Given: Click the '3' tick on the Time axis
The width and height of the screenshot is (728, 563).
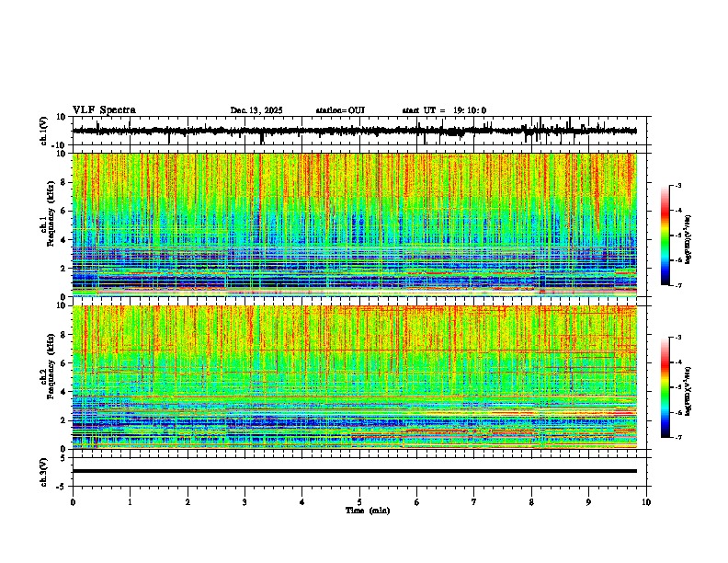Looking at the screenshot, I should 245,502.
